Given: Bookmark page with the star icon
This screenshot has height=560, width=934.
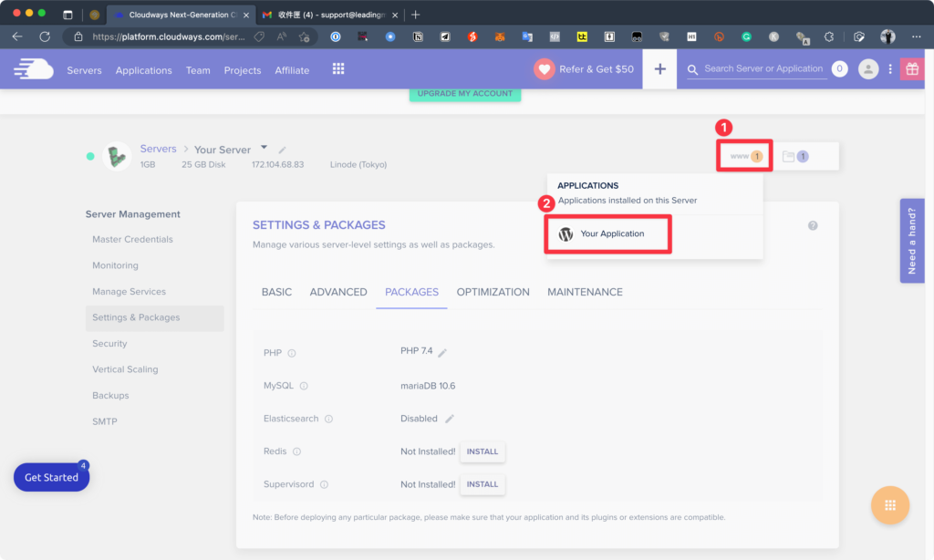Looking at the screenshot, I should [x=305, y=36].
